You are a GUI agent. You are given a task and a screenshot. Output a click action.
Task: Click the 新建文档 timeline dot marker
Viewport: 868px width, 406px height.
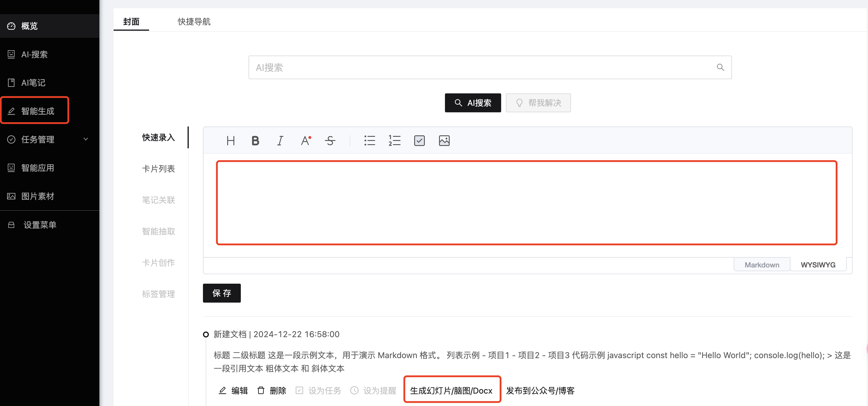pyautogui.click(x=206, y=334)
